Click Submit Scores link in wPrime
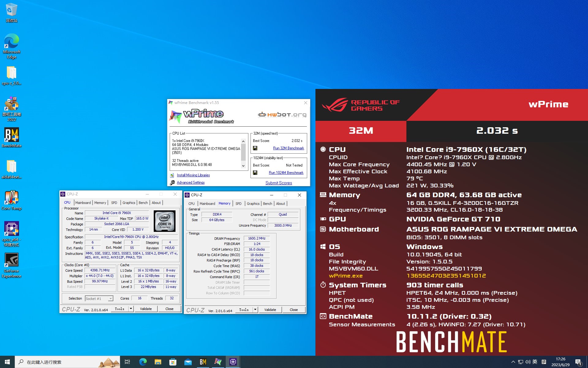The width and height of the screenshot is (588, 368). (279, 183)
